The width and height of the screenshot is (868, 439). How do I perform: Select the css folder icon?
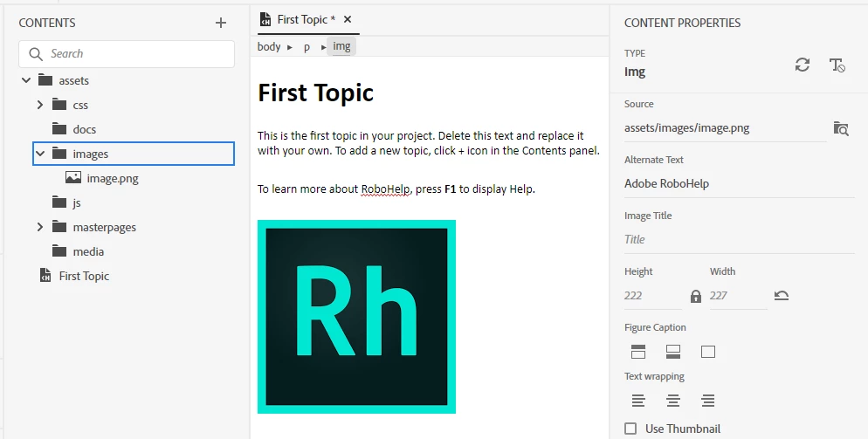(59, 104)
